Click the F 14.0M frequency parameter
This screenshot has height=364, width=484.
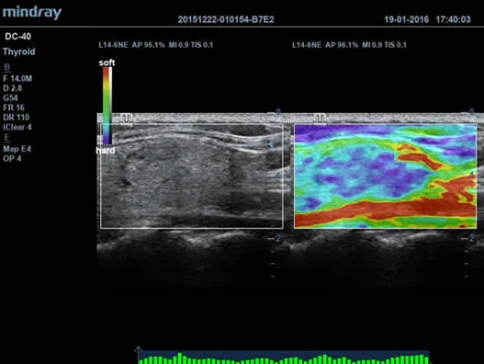[x=17, y=79]
